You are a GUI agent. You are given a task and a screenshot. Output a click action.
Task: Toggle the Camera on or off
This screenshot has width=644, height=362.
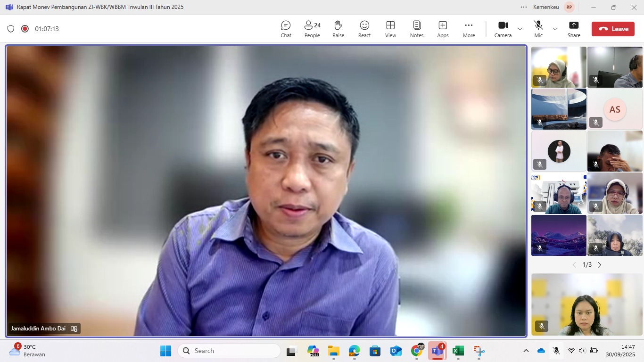(503, 29)
